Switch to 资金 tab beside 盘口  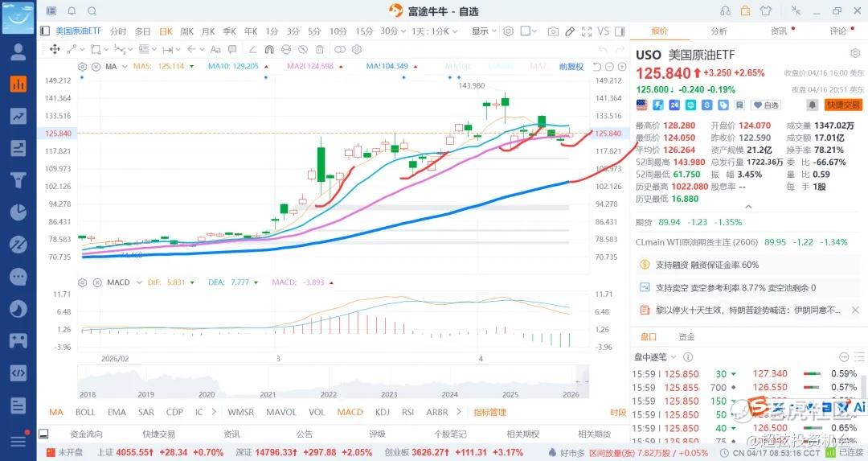point(686,337)
